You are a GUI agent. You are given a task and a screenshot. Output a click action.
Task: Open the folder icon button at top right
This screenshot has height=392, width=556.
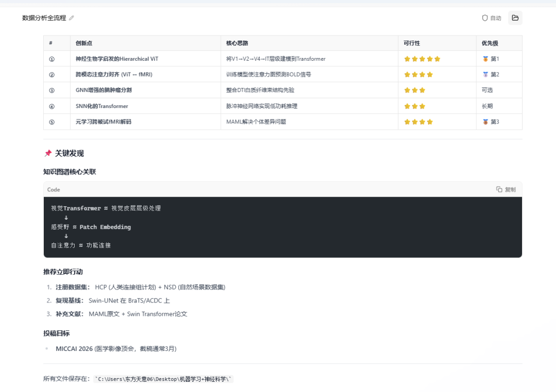(x=515, y=17)
